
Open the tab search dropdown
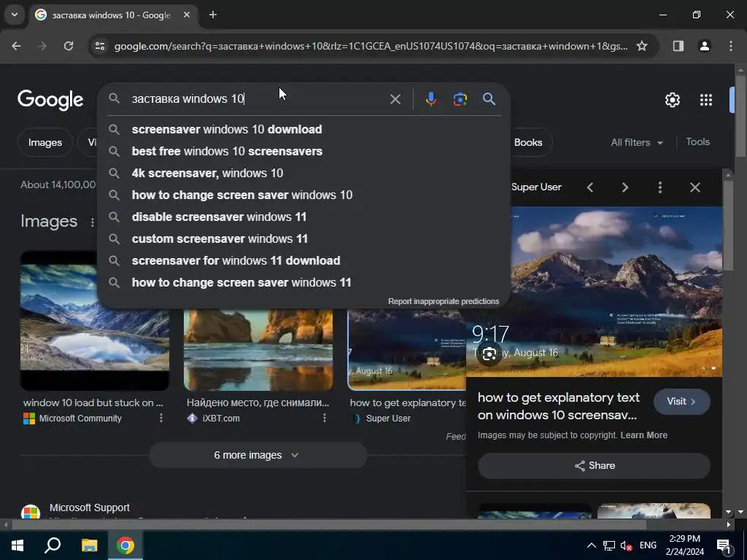[15, 15]
